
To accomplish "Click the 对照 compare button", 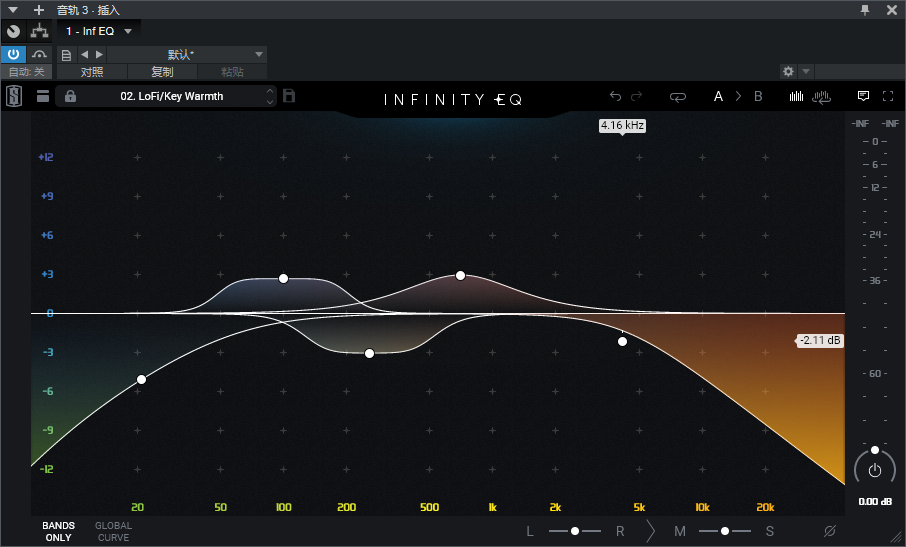I will pyautogui.click(x=92, y=72).
